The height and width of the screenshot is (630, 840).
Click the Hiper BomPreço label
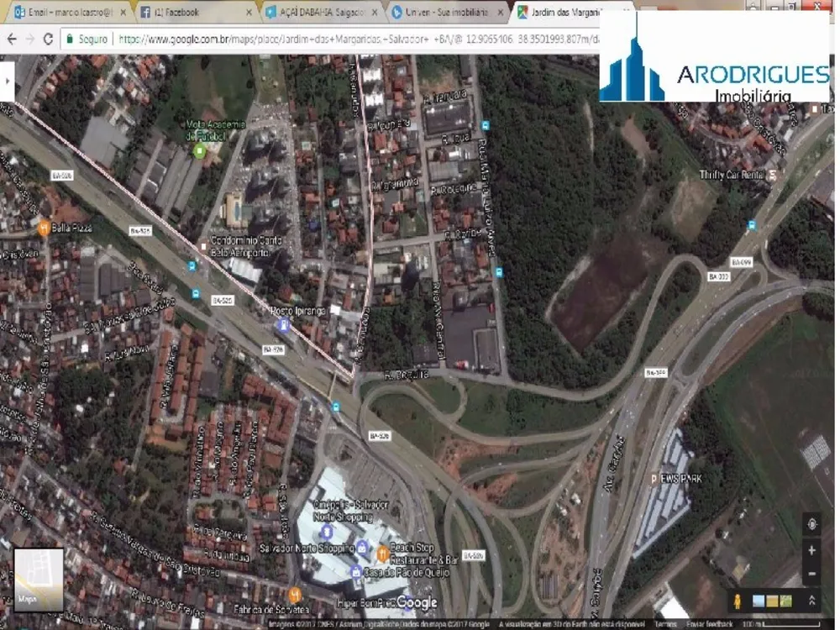tap(367, 603)
